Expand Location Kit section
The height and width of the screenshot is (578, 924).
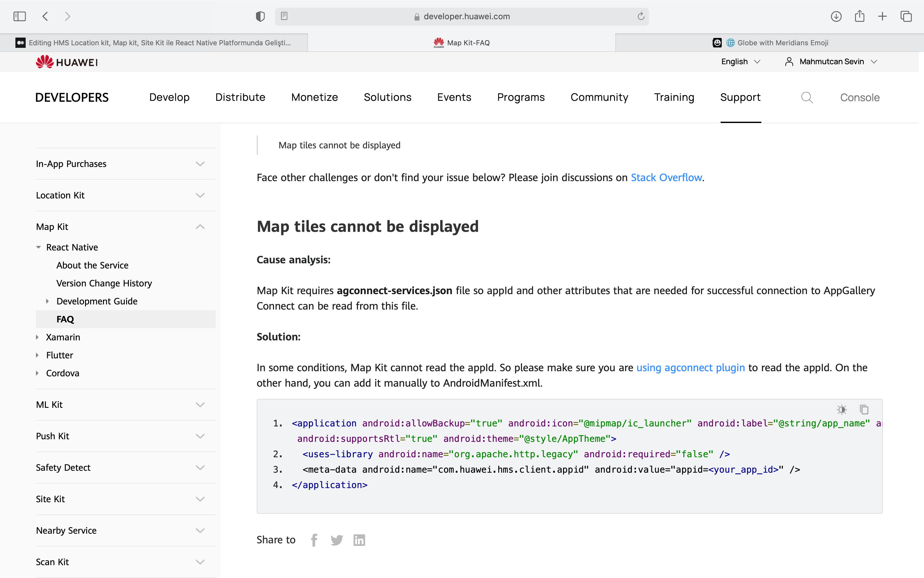click(126, 195)
